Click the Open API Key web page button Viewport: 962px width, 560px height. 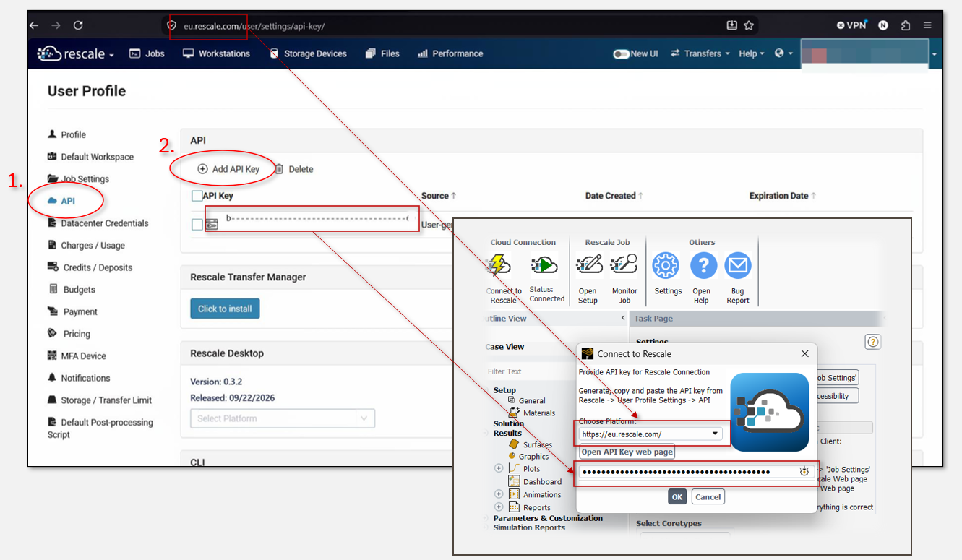(627, 452)
